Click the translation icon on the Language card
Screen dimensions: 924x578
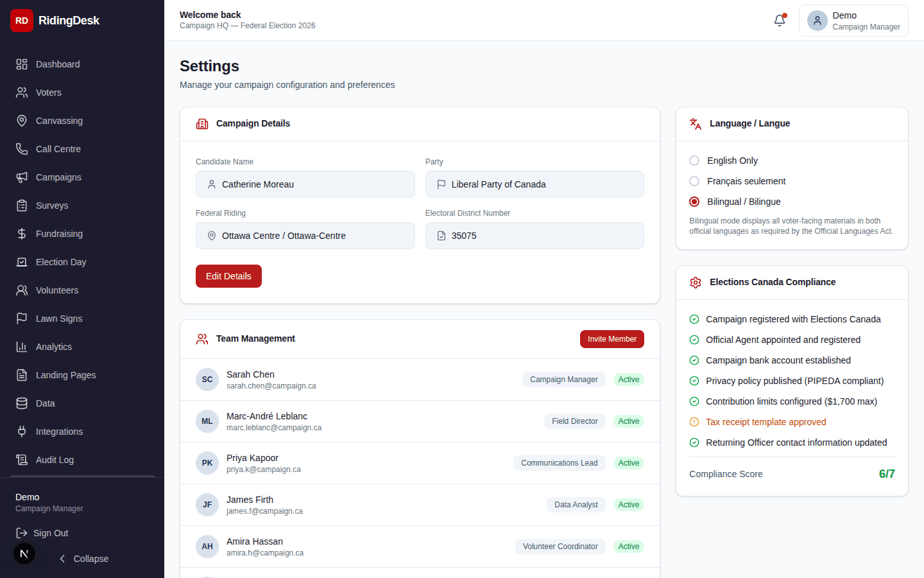point(696,123)
